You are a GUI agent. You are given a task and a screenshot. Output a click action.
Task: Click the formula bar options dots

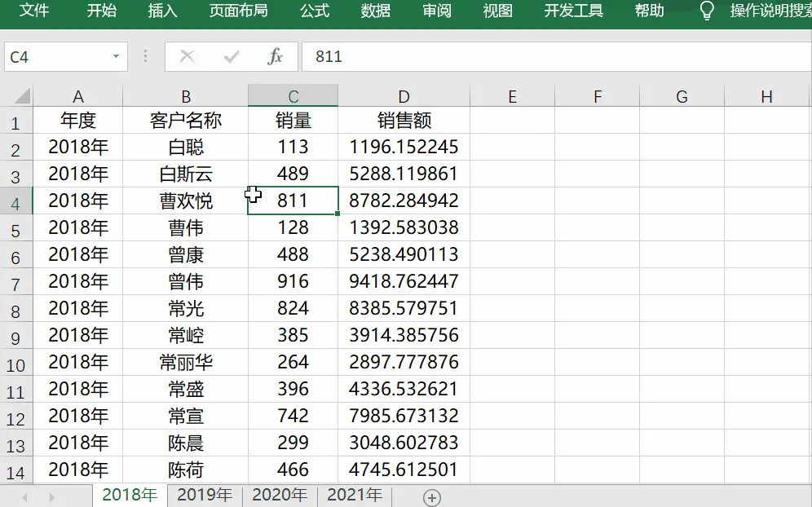(145, 56)
